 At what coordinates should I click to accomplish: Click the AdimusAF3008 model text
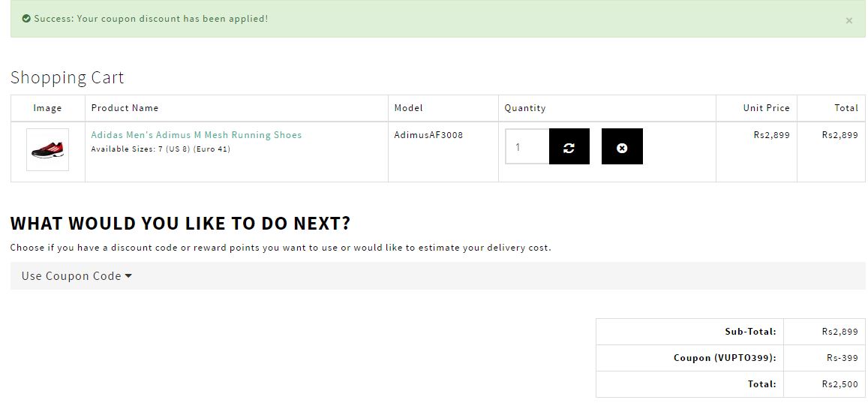428,135
